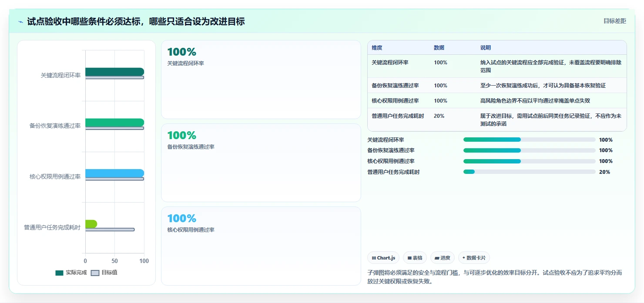Screen dimensions: 644x303
Task: Click the 20% cell in the table
Action: coord(439,116)
